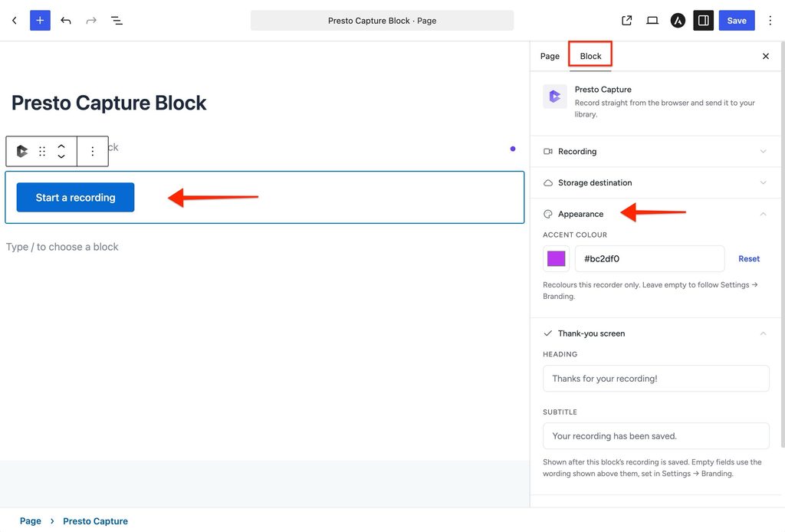Screen dimensions: 785x532
Task: Open block toolbar options menu
Action: (x=93, y=151)
